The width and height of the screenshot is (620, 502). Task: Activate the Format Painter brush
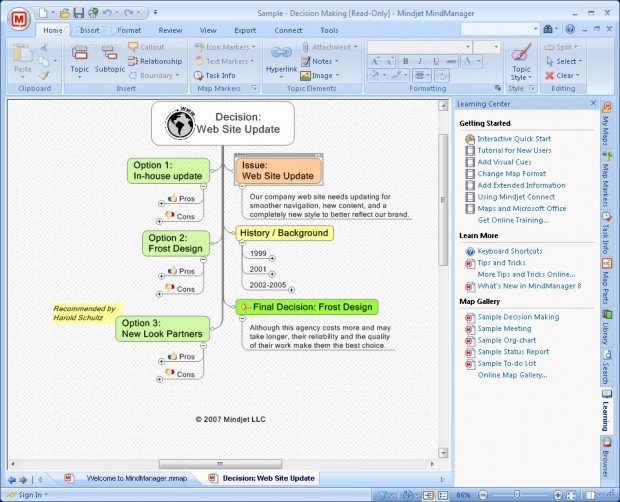coord(44,75)
